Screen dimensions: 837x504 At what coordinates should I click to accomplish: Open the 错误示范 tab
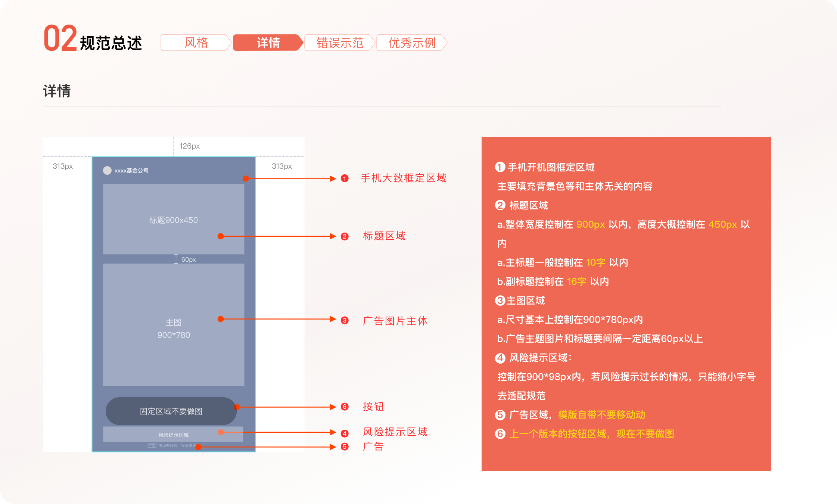(340, 43)
